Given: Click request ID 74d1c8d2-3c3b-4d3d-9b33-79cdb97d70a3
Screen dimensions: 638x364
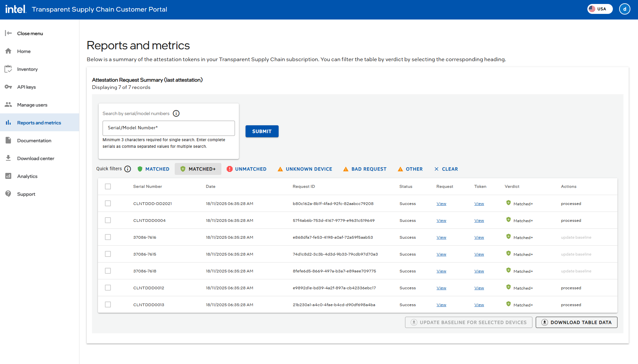Looking at the screenshot, I should [x=335, y=254].
